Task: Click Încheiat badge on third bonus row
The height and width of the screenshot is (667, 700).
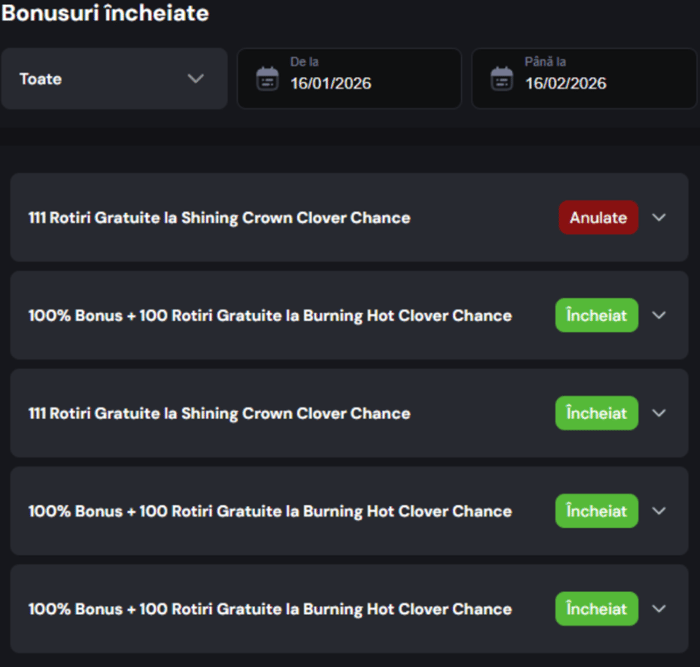Action: pyautogui.click(x=596, y=413)
